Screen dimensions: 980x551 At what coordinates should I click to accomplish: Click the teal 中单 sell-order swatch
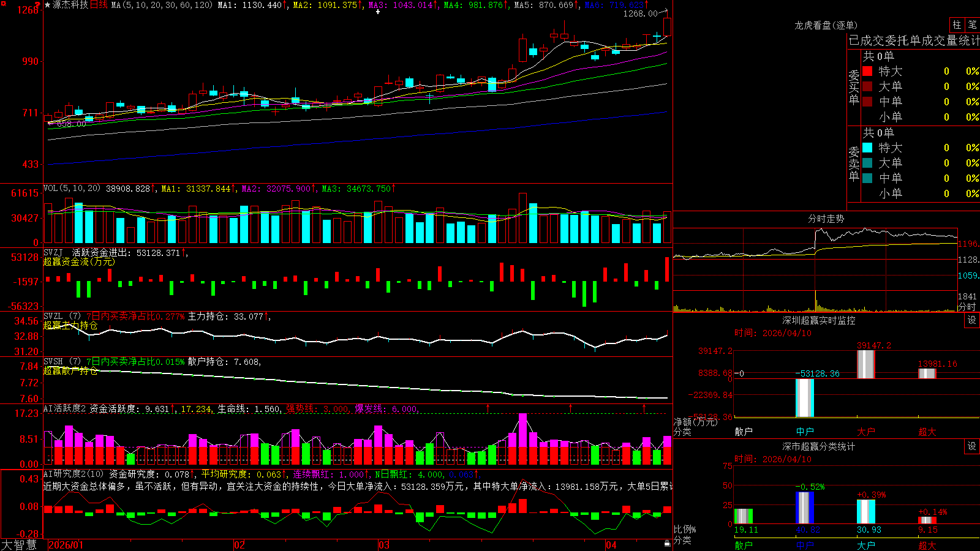click(867, 178)
